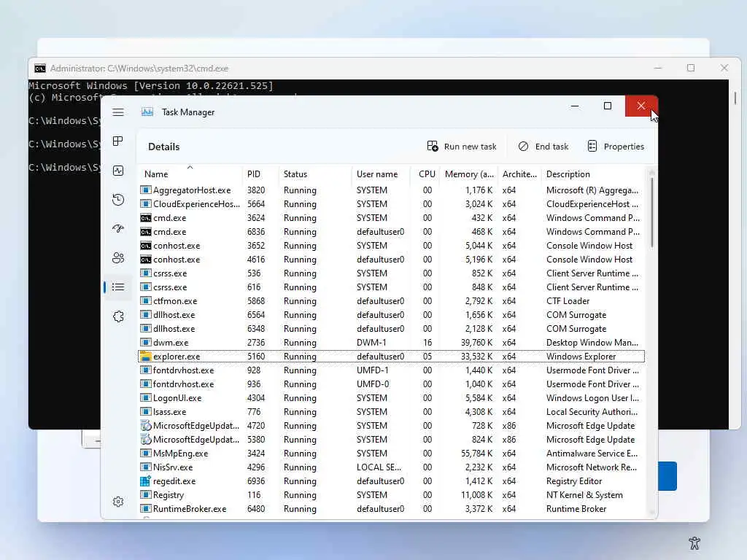This screenshot has width=747, height=560.
Task: Select the dwm.exe process row
Action: [392, 343]
